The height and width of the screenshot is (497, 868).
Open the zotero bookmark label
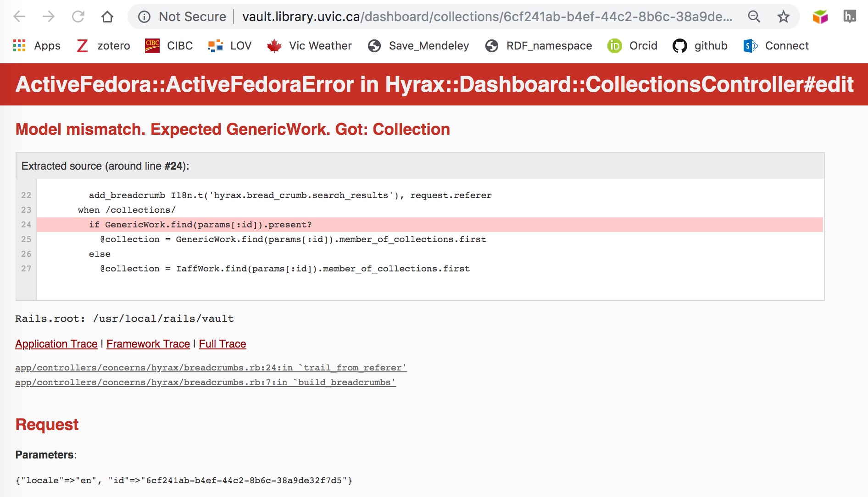point(114,46)
